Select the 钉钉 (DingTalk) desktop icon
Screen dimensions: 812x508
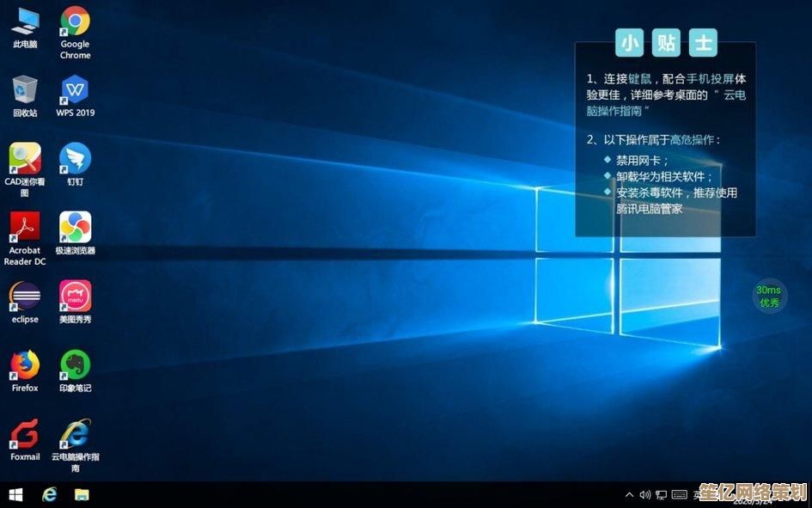75,165
